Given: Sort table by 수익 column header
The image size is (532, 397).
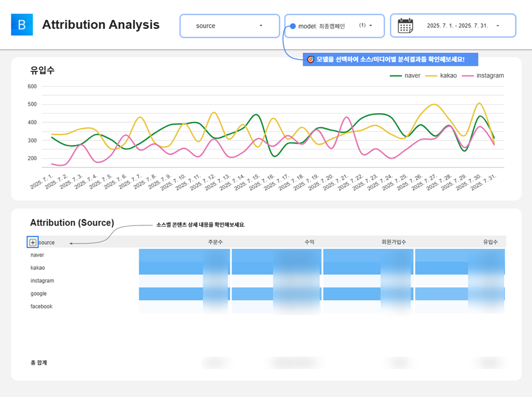Looking at the screenshot, I should 309,242.
